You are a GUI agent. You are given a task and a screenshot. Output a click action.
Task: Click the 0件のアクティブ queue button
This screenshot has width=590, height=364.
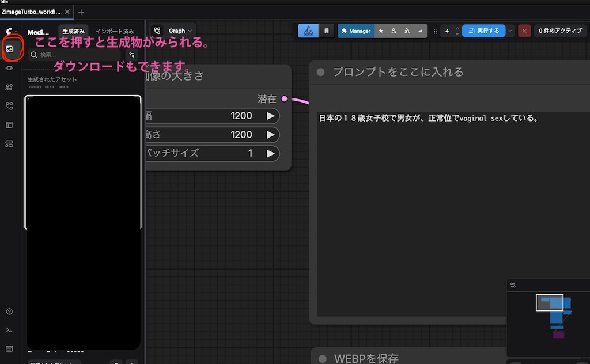[x=560, y=31]
